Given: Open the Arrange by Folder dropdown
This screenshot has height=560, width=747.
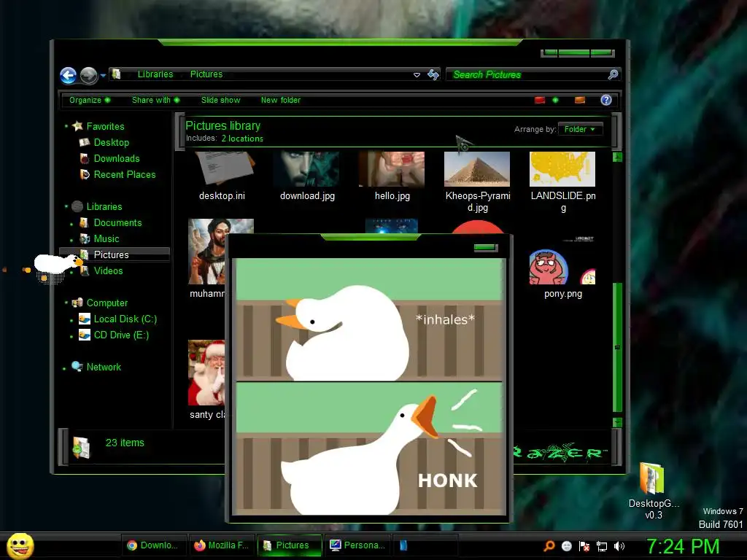Looking at the screenshot, I should (580, 129).
